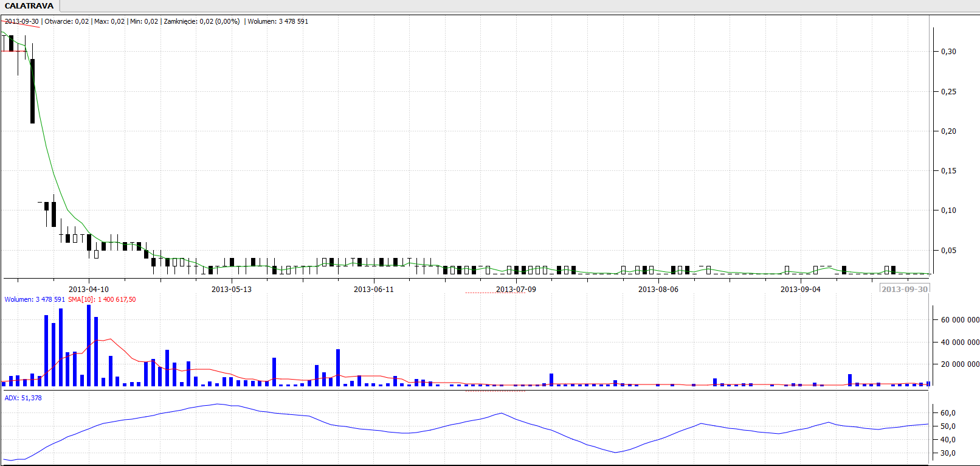This screenshot has width=980, height=466.
Task: Click the 2013-06-11 date label
Action: [x=374, y=290]
